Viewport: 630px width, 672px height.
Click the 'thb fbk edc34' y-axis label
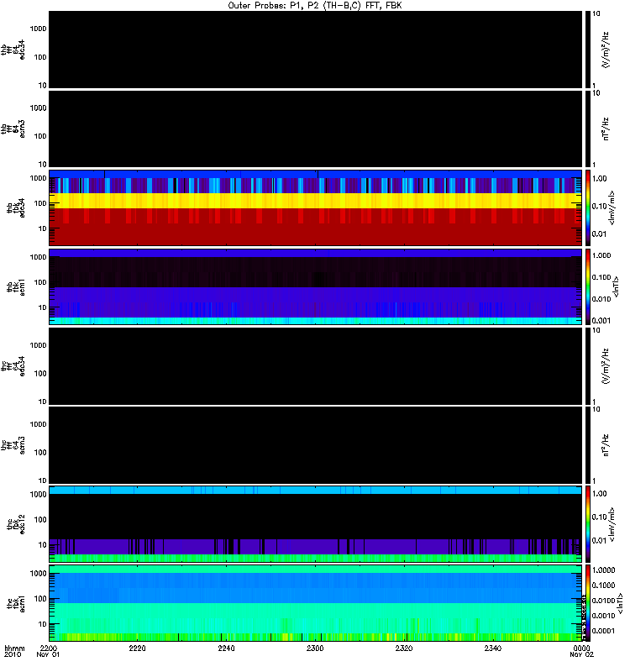click(15, 207)
